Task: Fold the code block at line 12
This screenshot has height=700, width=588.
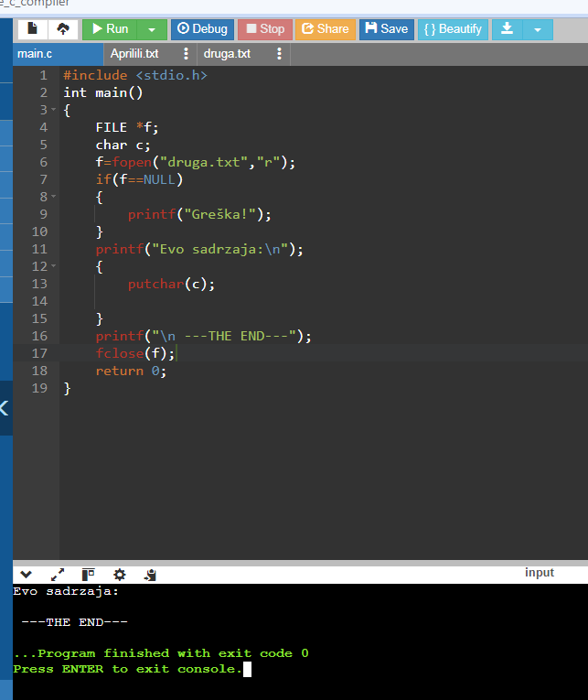Action: point(54,266)
